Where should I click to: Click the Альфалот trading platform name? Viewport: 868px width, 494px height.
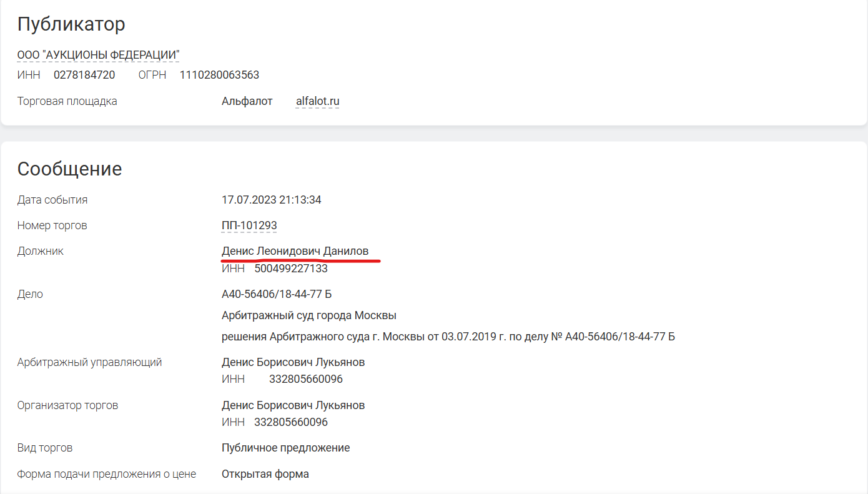[247, 101]
